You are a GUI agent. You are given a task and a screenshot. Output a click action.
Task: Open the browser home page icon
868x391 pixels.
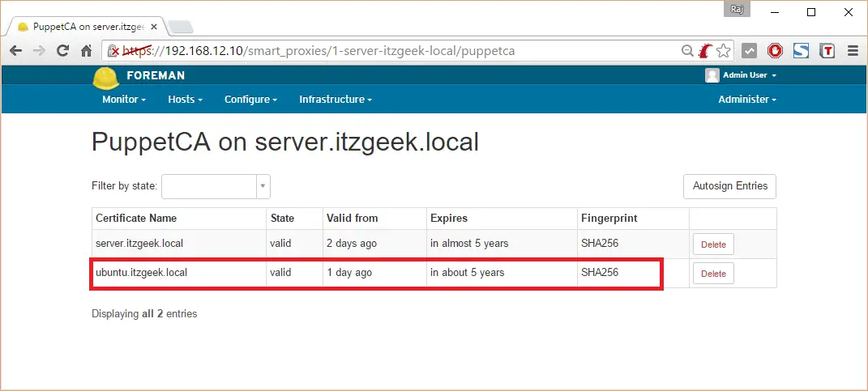87,51
